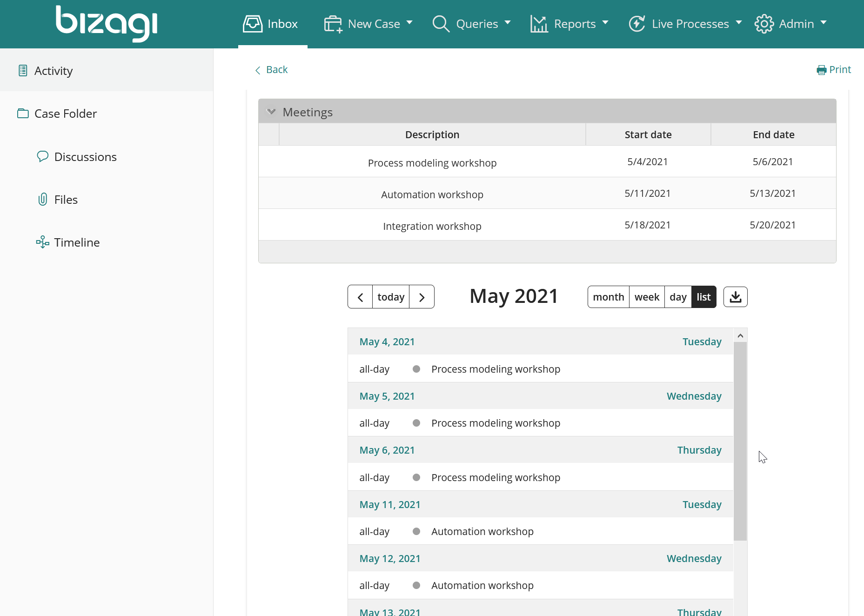Viewport: 864px width, 616px height.
Task: Open Case Folder in sidebar
Action: (x=107, y=114)
